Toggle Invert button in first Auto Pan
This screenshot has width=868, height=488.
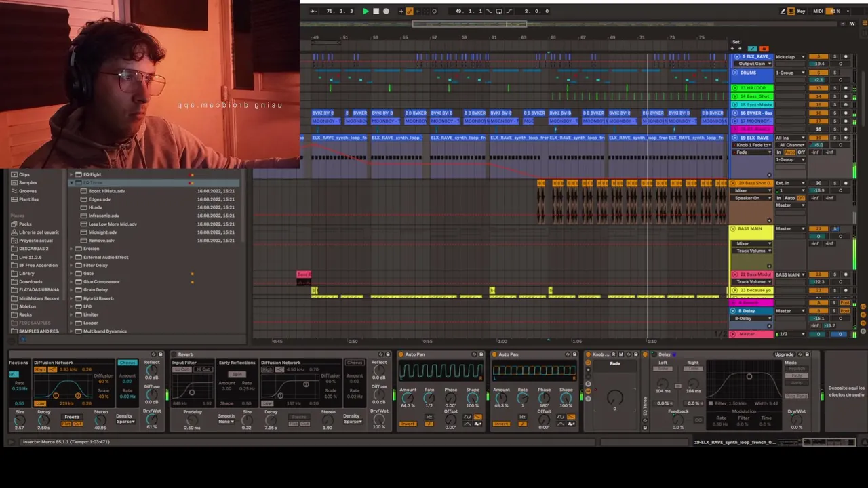[x=408, y=424]
